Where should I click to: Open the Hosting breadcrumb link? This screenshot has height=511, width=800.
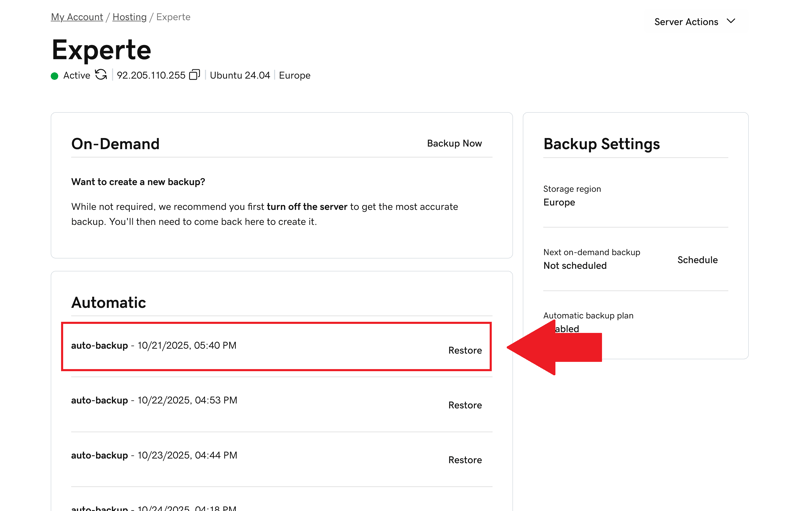pyautogui.click(x=129, y=17)
